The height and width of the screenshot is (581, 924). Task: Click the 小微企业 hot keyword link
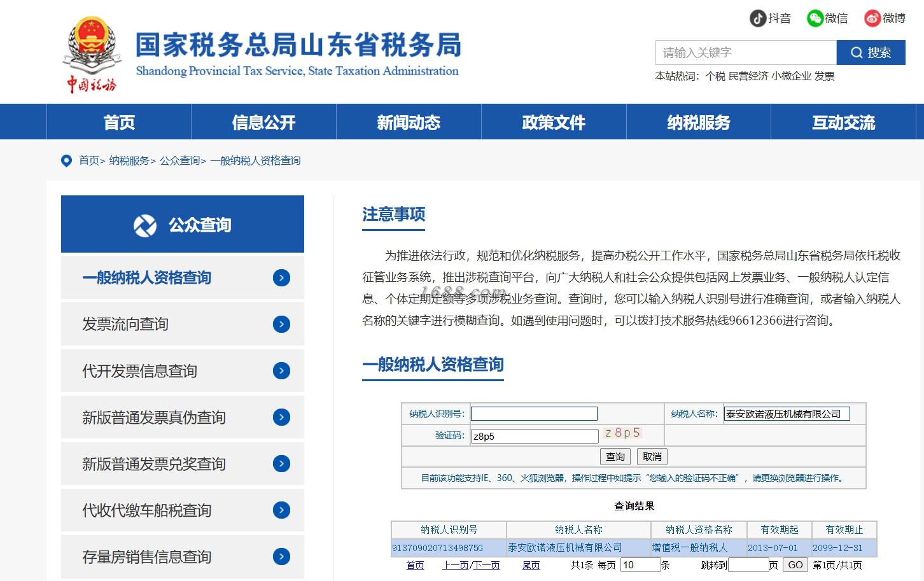791,76
